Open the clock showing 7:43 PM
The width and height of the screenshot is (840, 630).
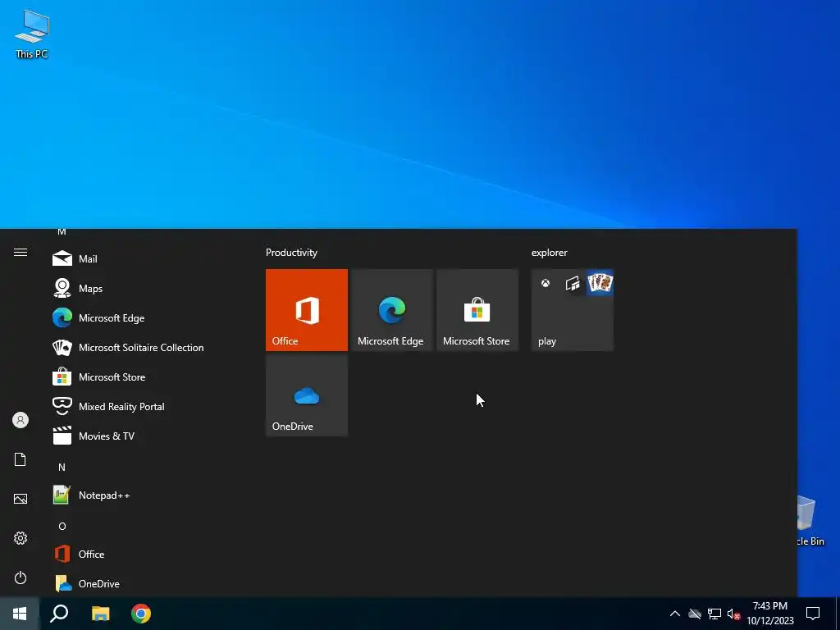[x=769, y=614]
